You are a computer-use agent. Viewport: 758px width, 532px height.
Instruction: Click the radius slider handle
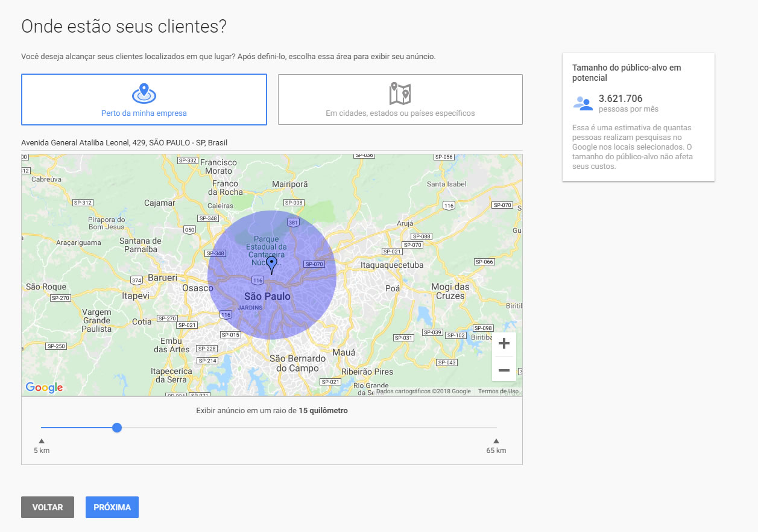tap(117, 428)
